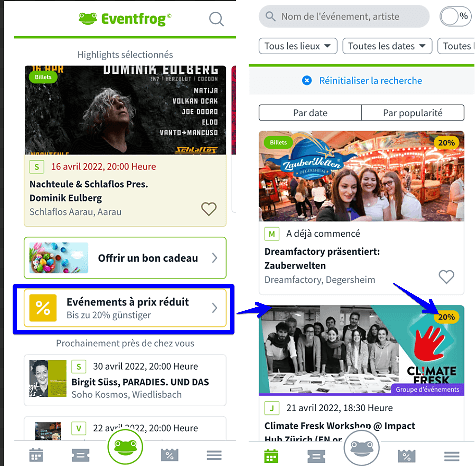Open search via magnifier icon beside Eventfrog logo
The height and width of the screenshot is (466, 476).
[216, 19]
